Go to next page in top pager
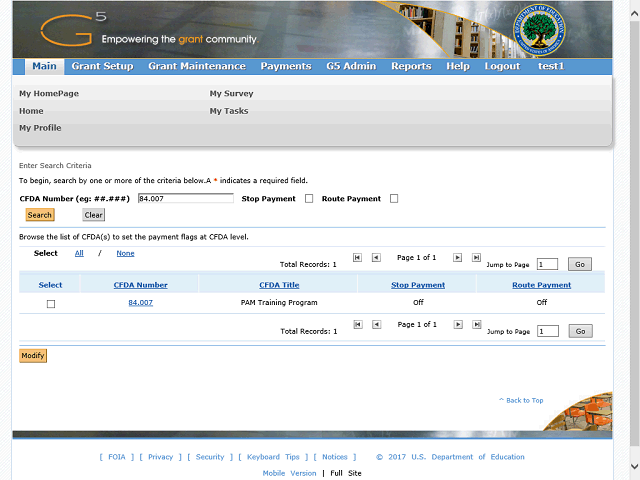This screenshot has width=640, height=480. pos(458,258)
